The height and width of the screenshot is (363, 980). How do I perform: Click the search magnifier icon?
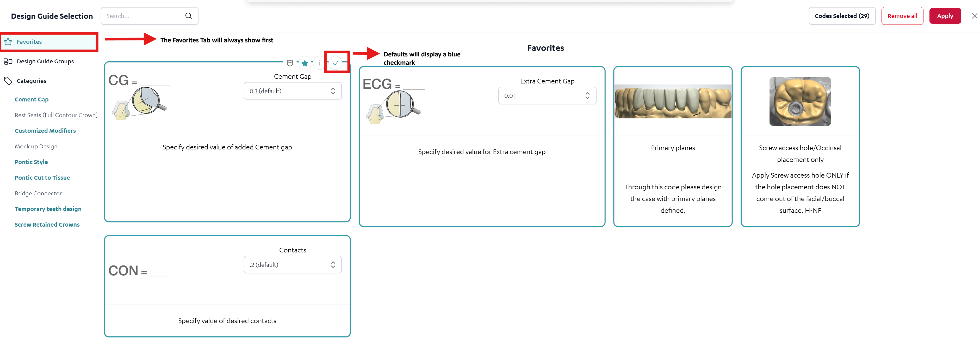pyautogui.click(x=189, y=16)
